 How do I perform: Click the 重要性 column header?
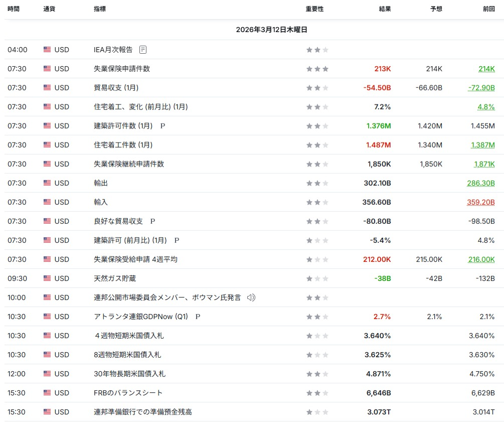314,9
